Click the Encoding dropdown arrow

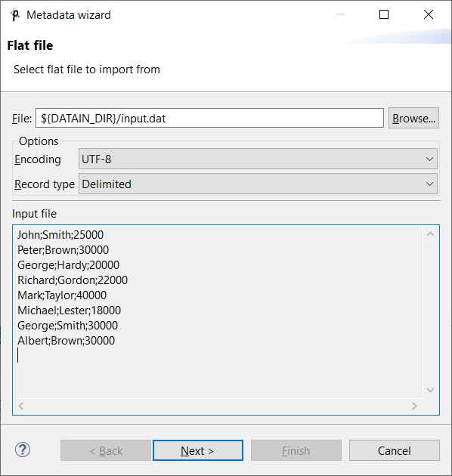[429, 159]
